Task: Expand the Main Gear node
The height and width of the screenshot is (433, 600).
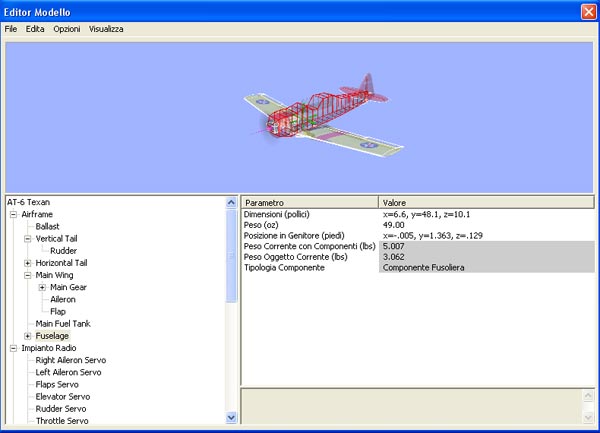Action: [x=42, y=287]
